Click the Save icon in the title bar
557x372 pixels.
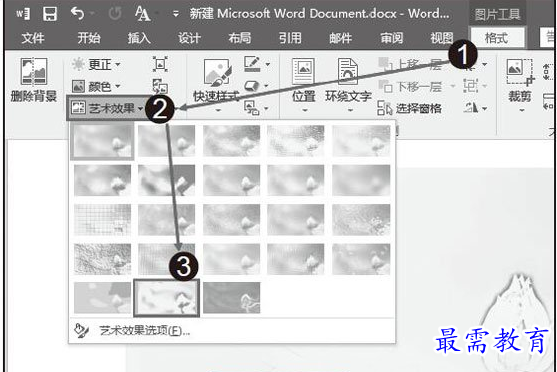(x=50, y=14)
